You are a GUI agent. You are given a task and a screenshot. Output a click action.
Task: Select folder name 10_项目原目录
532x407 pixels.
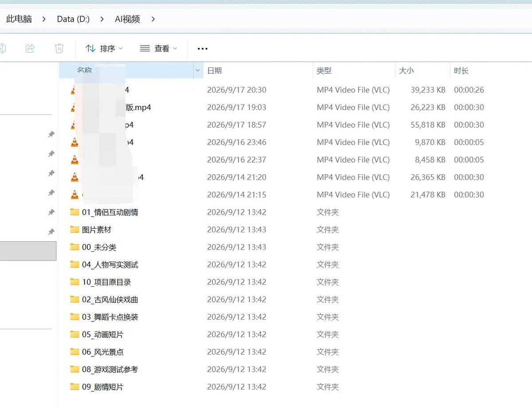106,282
